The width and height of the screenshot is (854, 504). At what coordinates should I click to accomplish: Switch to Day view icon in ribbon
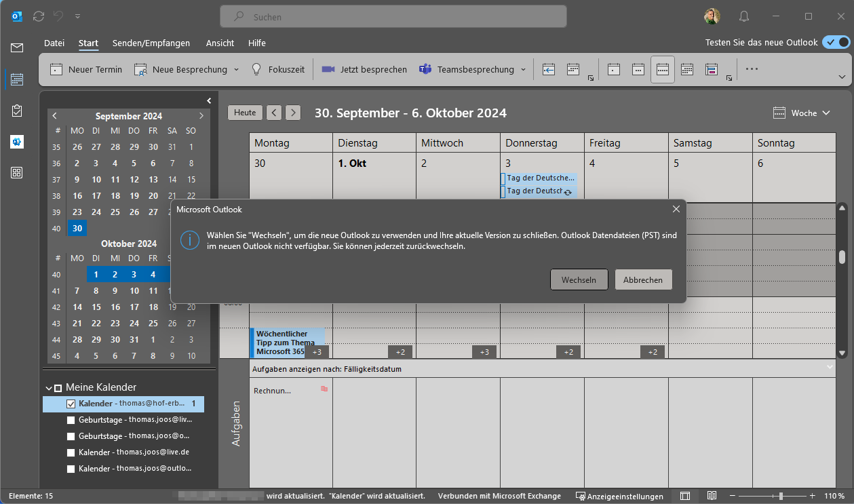614,69
